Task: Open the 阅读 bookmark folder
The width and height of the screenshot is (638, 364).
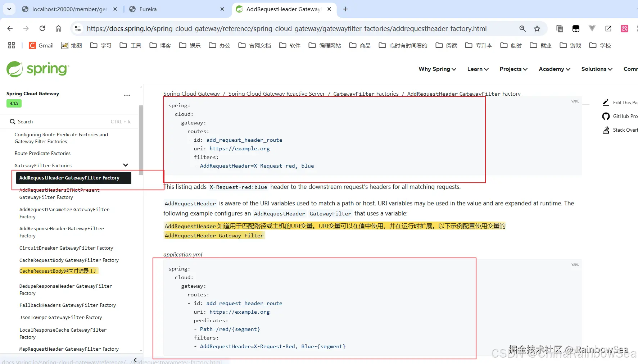Action: (446, 45)
